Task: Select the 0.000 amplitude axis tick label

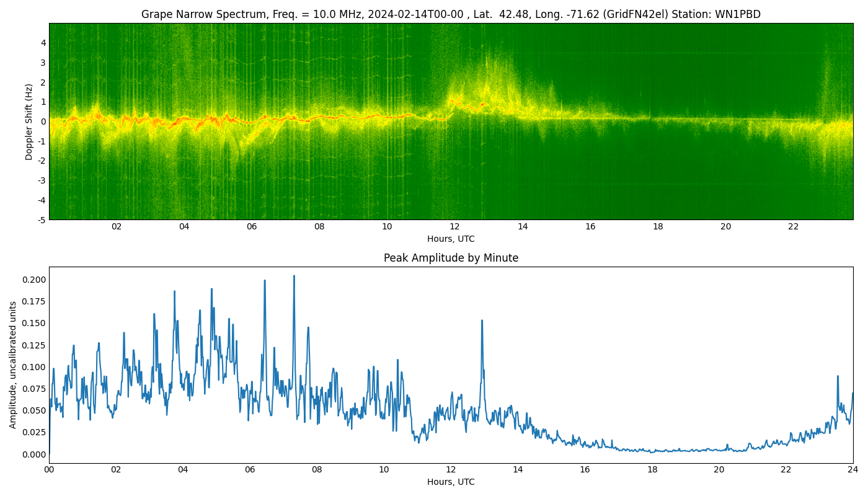Action: [x=33, y=454]
